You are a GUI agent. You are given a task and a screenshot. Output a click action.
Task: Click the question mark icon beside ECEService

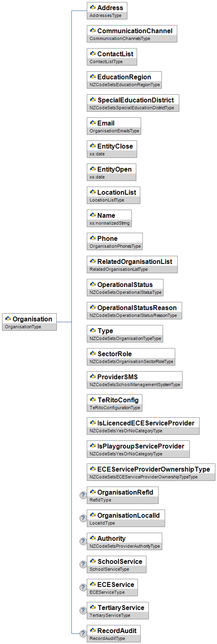click(83, 587)
